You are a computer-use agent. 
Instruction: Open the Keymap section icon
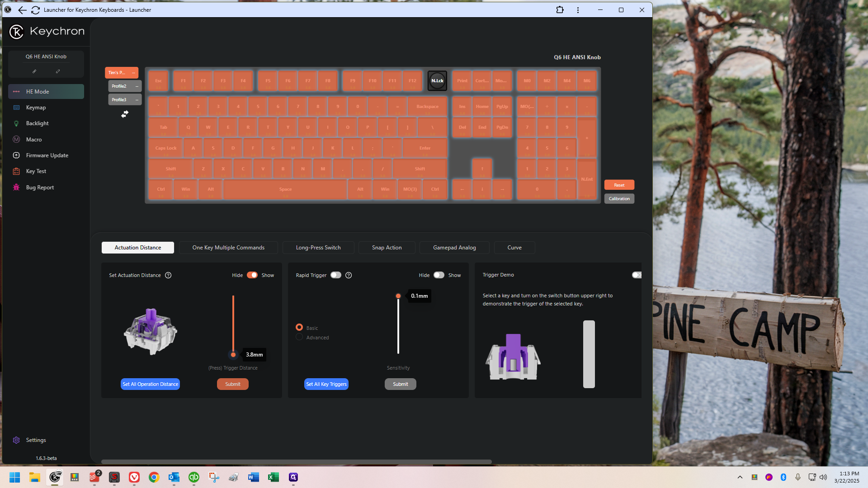pyautogui.click(x=16, y=108)
